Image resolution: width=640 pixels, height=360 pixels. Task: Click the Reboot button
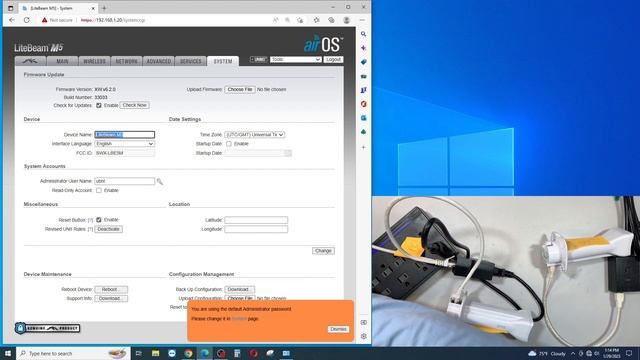tap(111, 289)
